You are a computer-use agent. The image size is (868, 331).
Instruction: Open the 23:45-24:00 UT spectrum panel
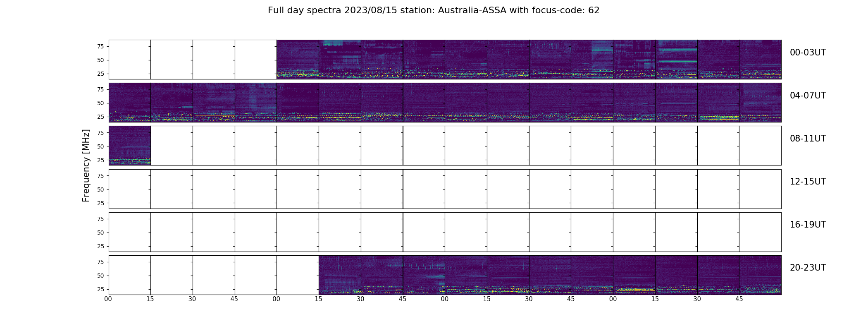[x=760, y=275]
